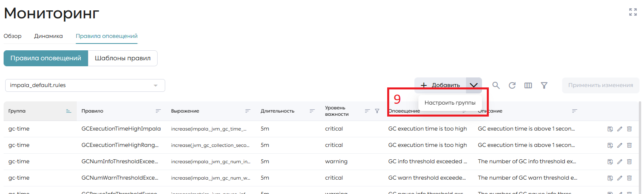Open the column settings icon
This screenshot has height=194, width=644.
528,85
